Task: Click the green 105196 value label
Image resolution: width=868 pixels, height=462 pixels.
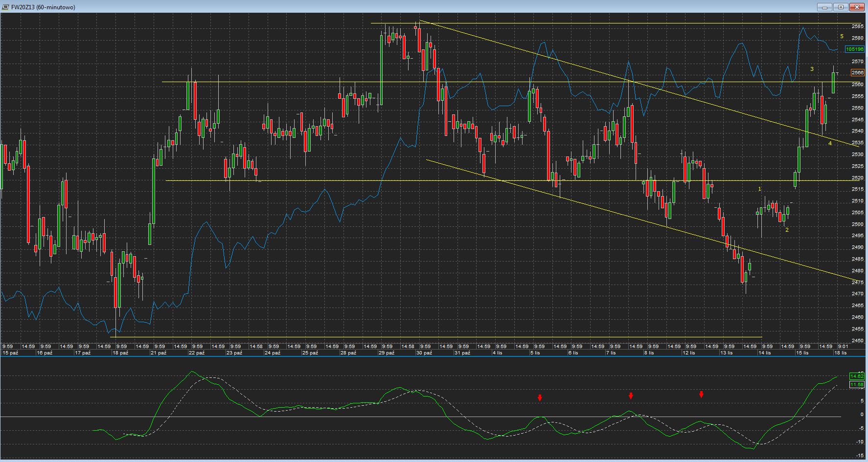Action: [854, 49]
